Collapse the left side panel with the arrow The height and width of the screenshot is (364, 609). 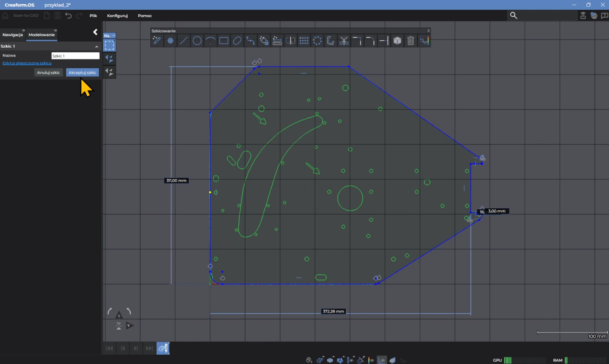pyautogui.click(x=95, y=32)
